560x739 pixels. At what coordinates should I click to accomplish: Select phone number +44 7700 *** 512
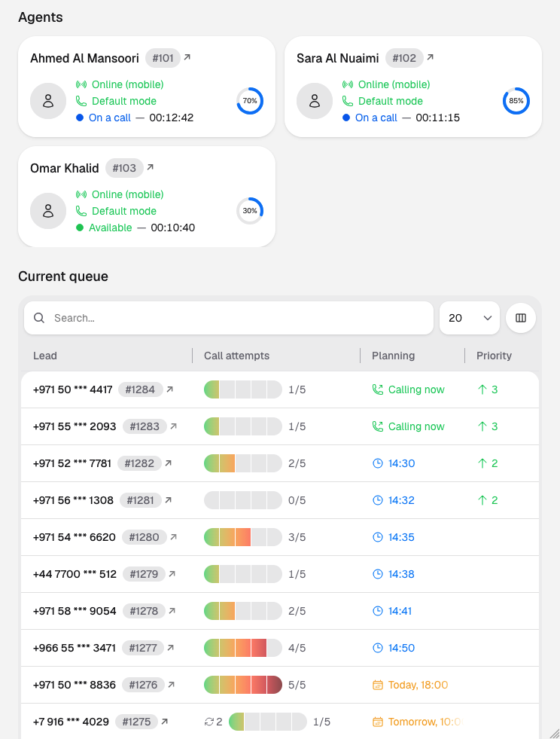75,574
